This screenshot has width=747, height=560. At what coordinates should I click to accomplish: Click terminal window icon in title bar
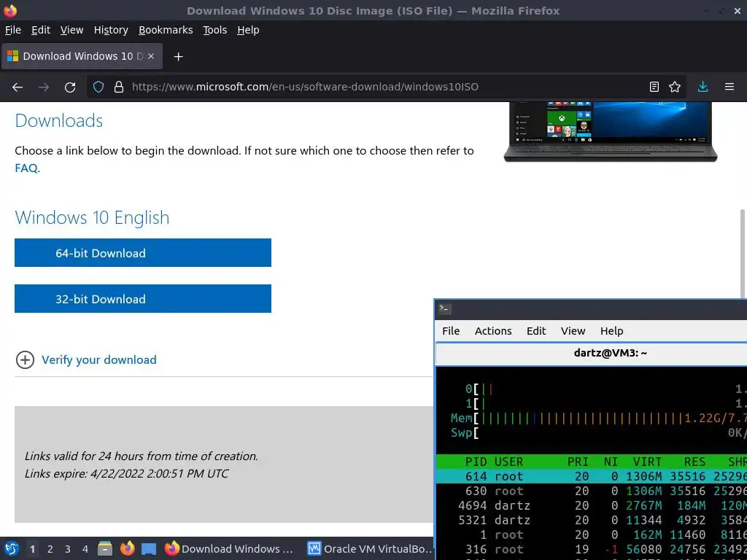click(444, 309)
